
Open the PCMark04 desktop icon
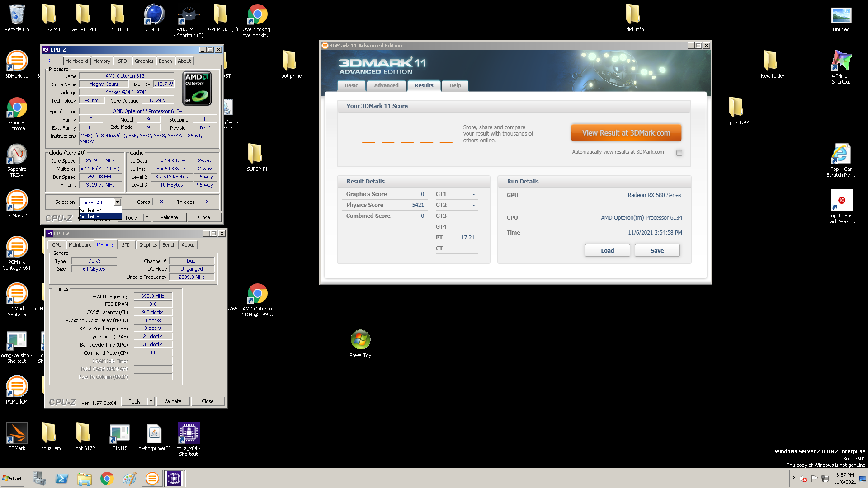17,390
